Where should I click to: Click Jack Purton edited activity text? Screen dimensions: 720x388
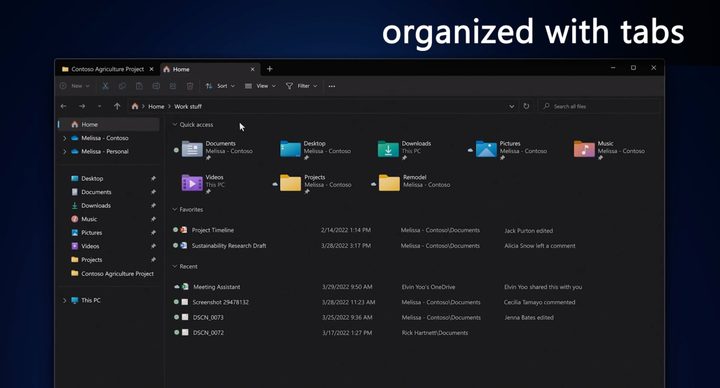point(529,231)
